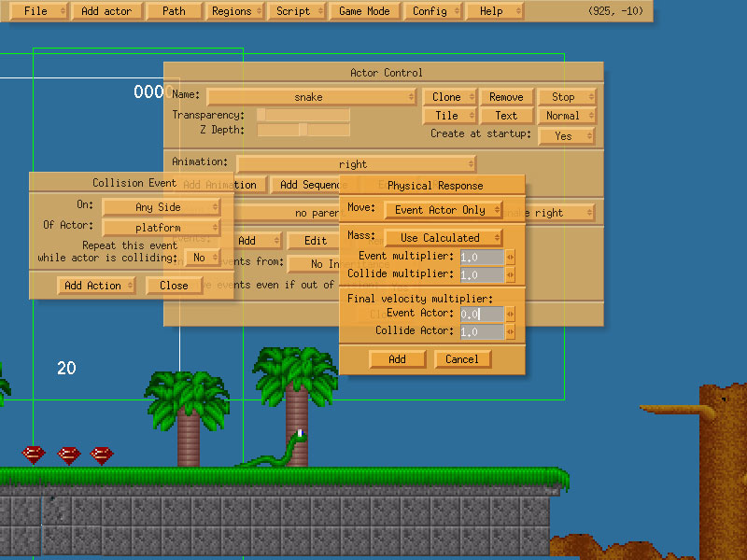
Task: Click the Actor Control title bar
Action: click(x=384, y=73)
